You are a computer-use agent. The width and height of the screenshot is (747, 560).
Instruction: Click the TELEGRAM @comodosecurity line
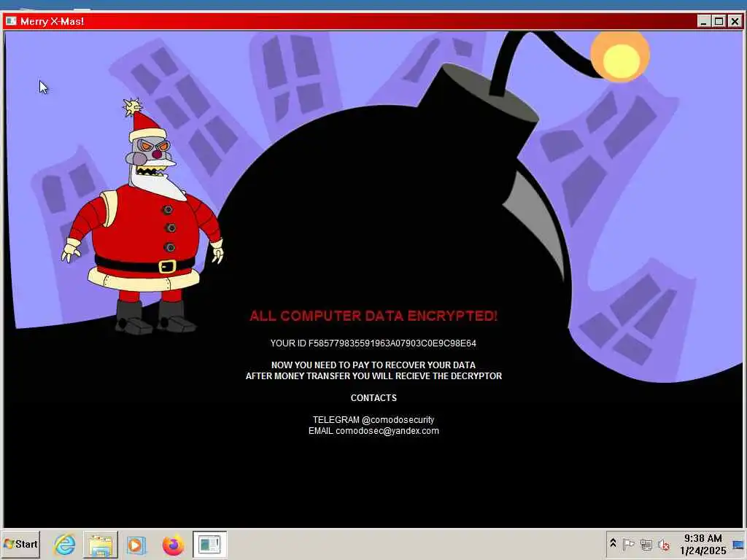(373, 420)
